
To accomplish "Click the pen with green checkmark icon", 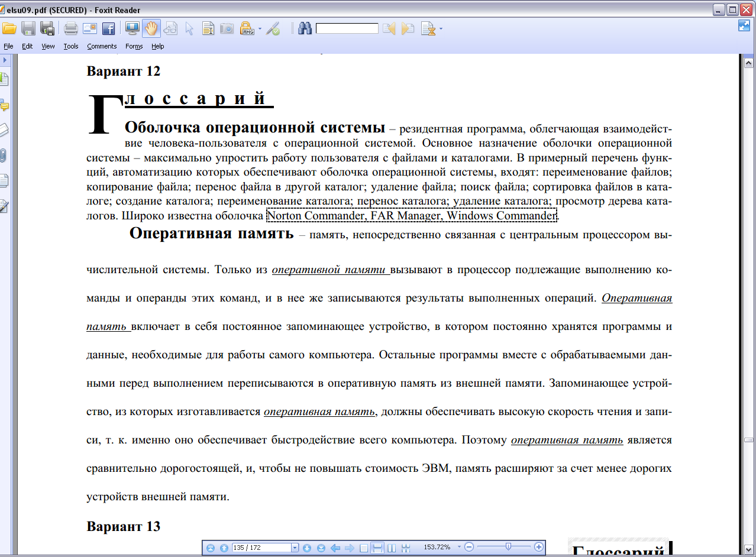I will [x=273, y=28].
